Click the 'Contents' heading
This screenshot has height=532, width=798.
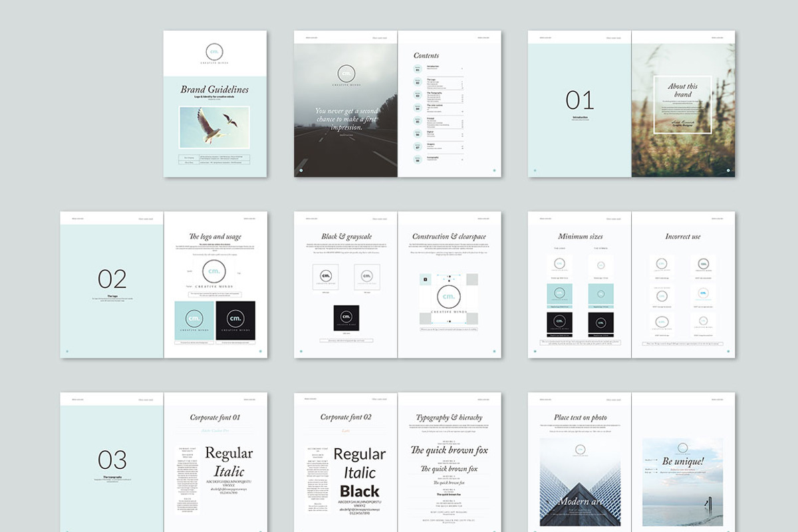coord(426,55)
